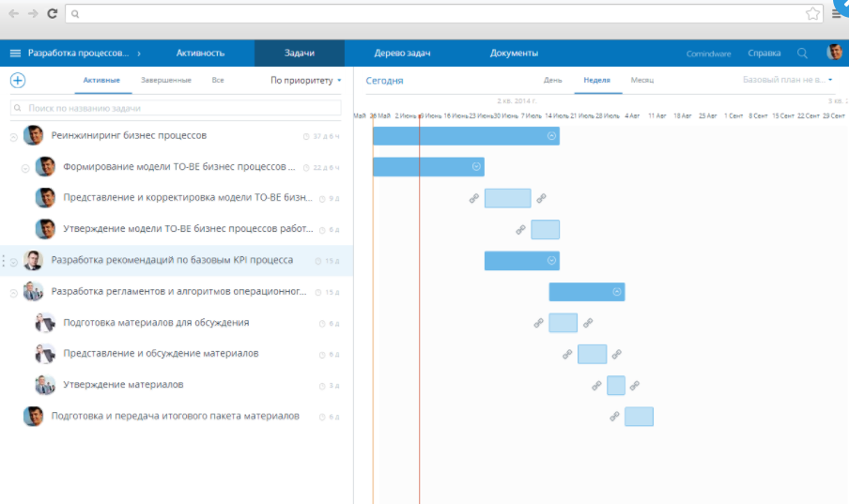Select Подготовка материалов для обсуждения row
The height and width of the screenshot is (504, 849).
(x=177, y=323)
